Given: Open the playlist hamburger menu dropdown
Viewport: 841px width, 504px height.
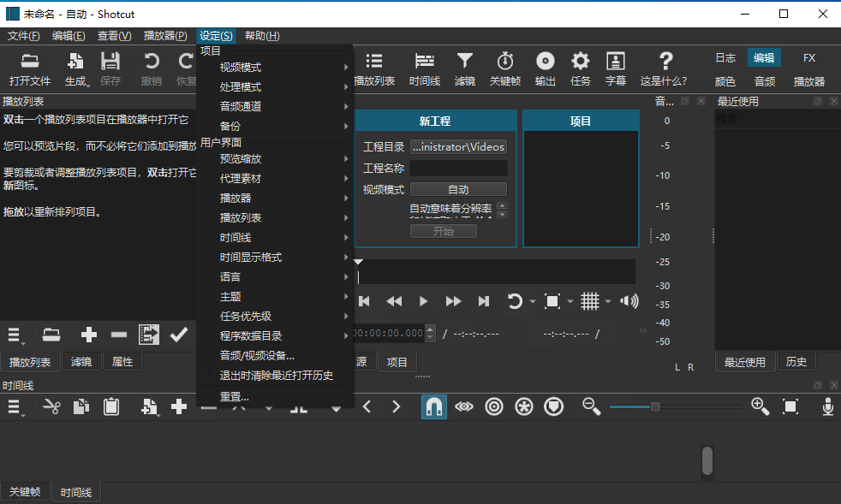Looking at the screenshot, I should pos(15,335).
